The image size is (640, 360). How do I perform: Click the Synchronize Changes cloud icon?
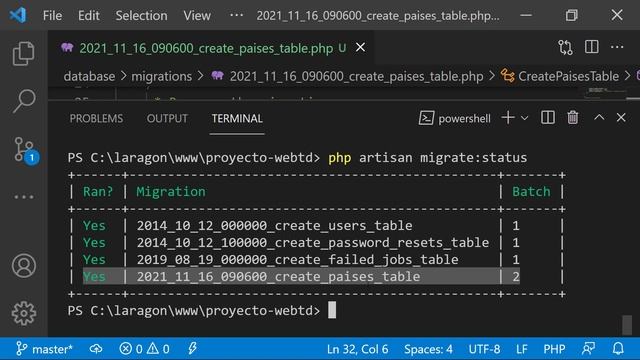96,349
